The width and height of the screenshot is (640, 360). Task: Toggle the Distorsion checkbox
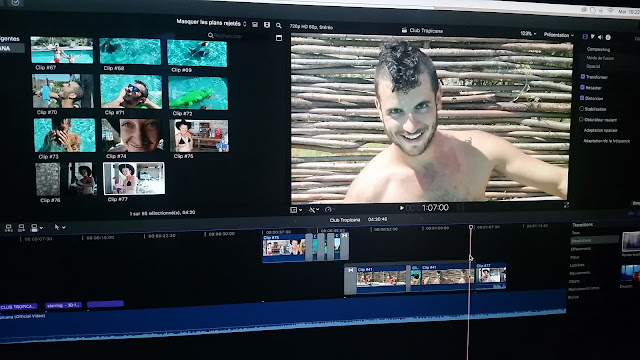point(582,98)
